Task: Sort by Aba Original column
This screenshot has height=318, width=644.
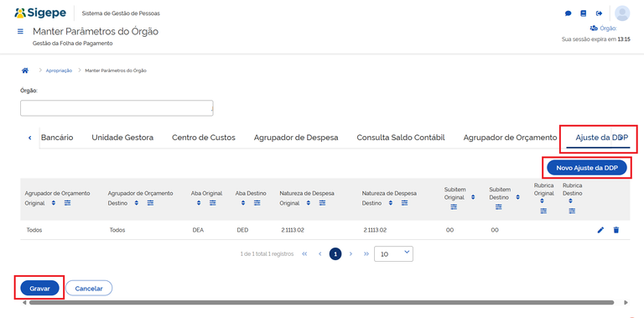Action: pos(199,203)
